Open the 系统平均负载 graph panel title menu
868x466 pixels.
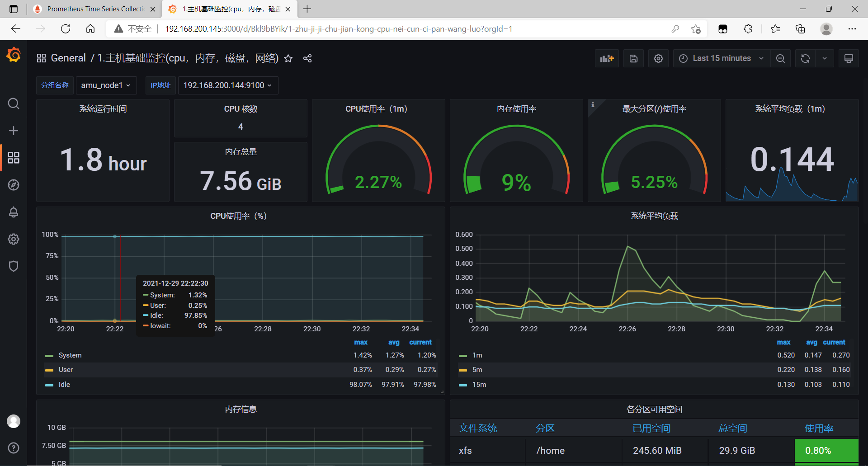pyautogui.click(x=654, y=216)
